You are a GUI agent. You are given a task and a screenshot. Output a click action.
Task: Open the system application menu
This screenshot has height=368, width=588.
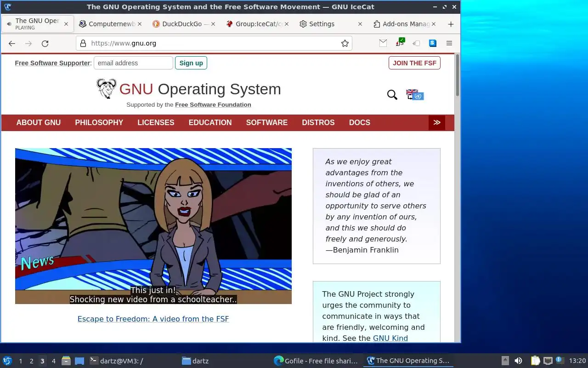coord(7,361)
